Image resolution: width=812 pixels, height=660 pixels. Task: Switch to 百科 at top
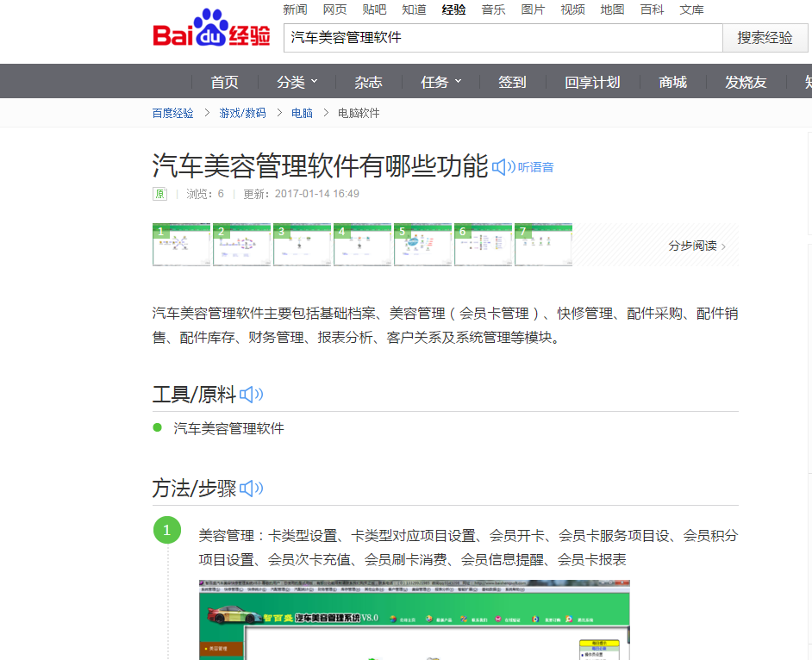click(x=652, y=9)
